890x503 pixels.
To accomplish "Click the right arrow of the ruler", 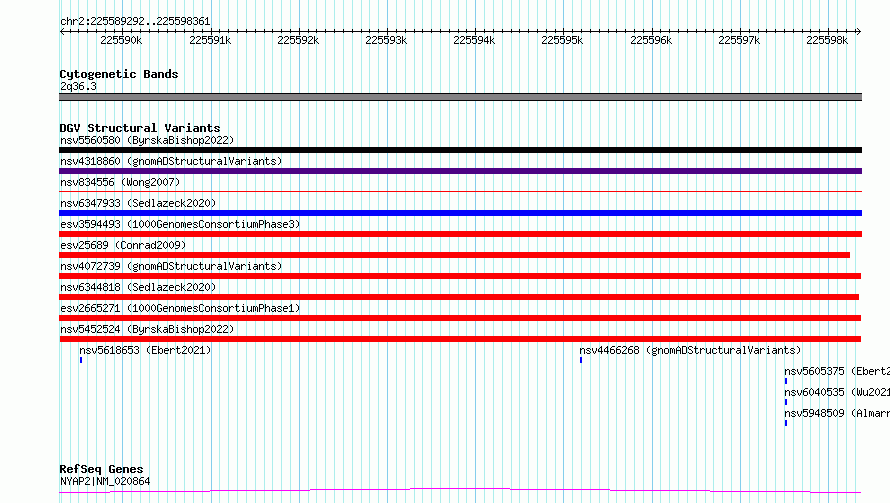I will 858,31.
